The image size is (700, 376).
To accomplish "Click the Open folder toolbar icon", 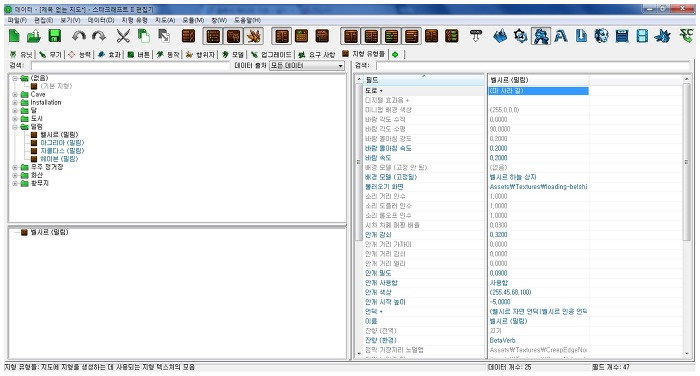I will tap(34, 36).
